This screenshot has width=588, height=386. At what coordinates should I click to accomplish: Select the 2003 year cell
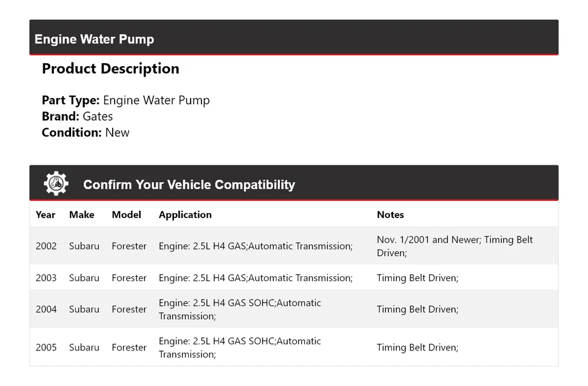pos(46,278)
